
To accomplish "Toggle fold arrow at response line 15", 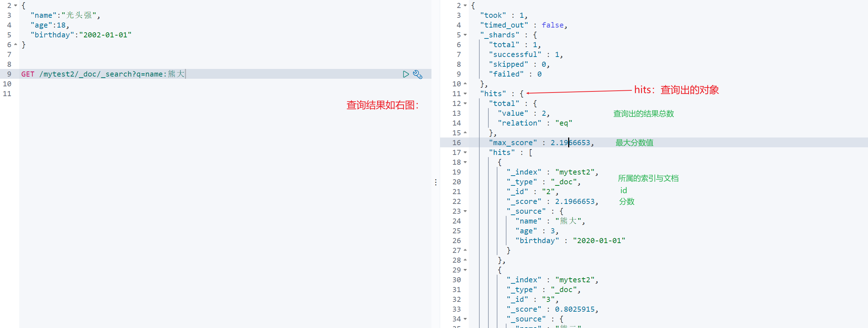I will 465,133.
